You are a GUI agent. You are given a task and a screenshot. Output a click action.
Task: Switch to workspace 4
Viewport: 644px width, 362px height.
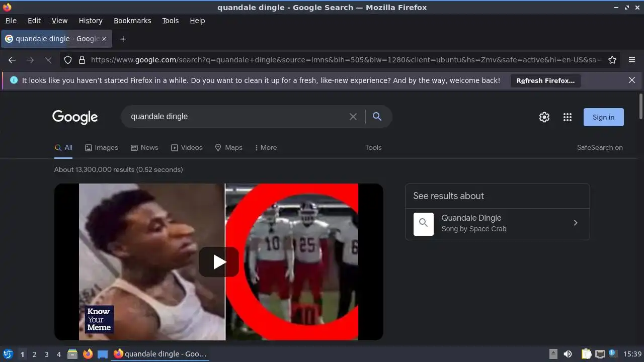(59, 354)
